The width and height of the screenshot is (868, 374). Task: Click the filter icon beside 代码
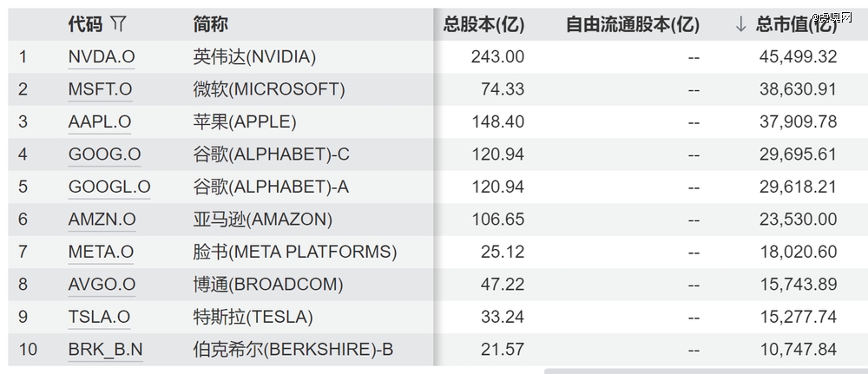(119, 24)
